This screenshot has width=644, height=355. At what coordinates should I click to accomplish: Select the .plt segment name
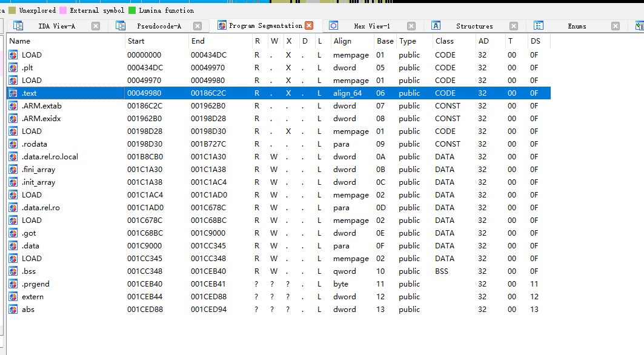coord(27,68)
